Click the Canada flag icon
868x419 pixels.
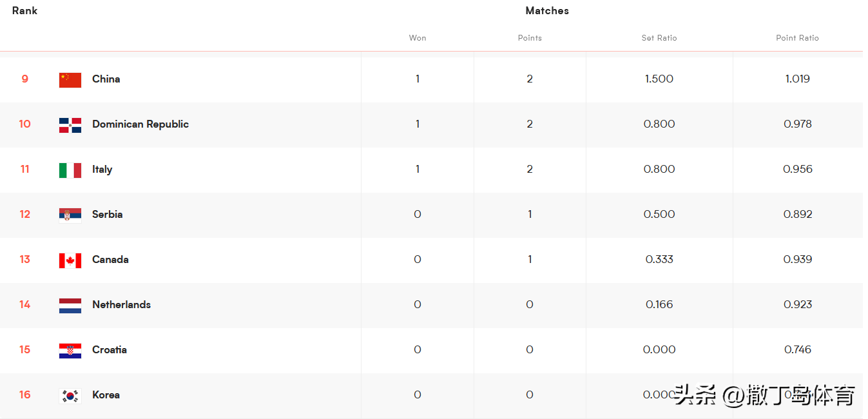pyautogui.click(x=70, y=260)
